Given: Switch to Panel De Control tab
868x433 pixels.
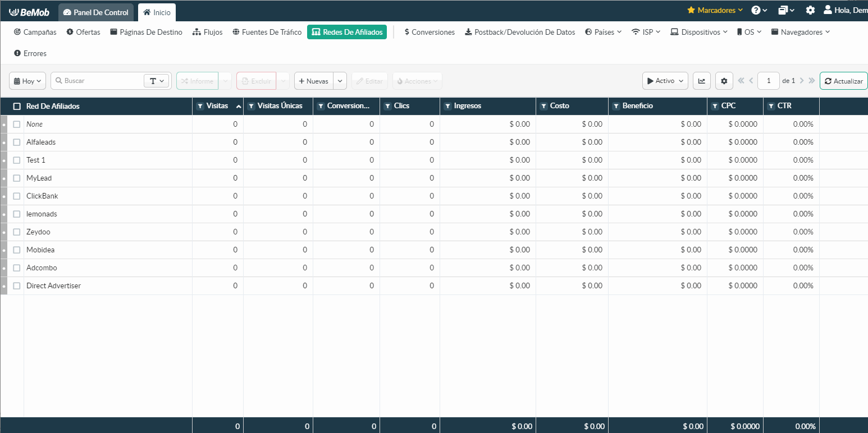Looking at the screenshot, I should (96, 12).
